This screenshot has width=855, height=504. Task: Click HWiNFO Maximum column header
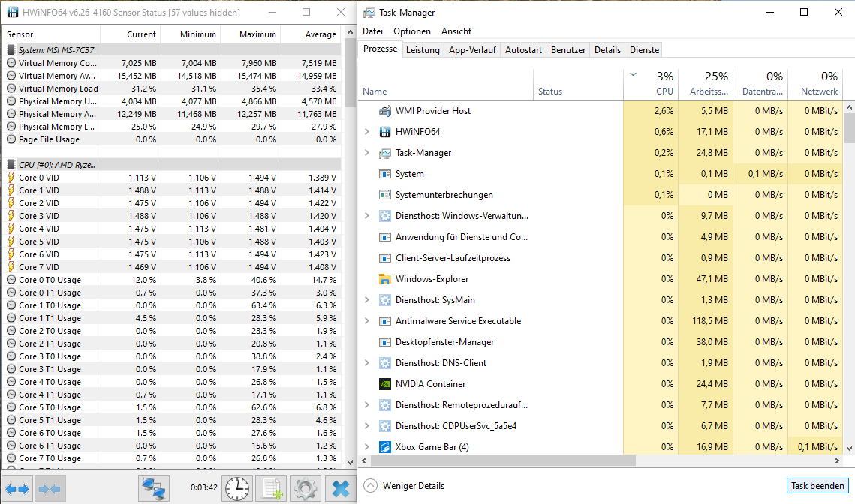click(x=251, y=34)
